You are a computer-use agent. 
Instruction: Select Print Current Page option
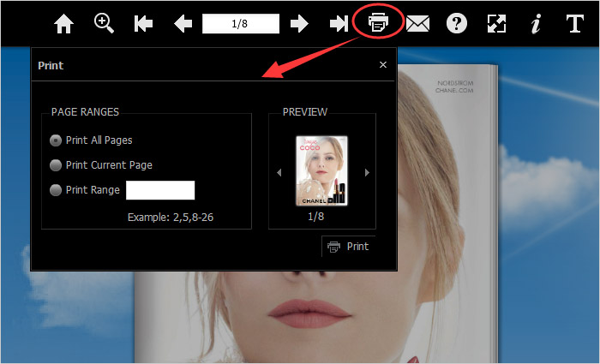(57, 165)
